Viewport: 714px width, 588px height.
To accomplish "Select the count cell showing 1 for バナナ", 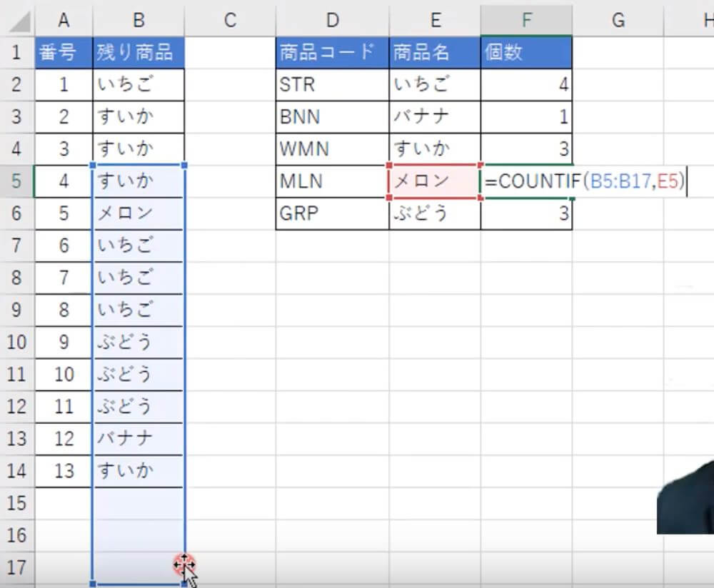I will click(526, 117).
